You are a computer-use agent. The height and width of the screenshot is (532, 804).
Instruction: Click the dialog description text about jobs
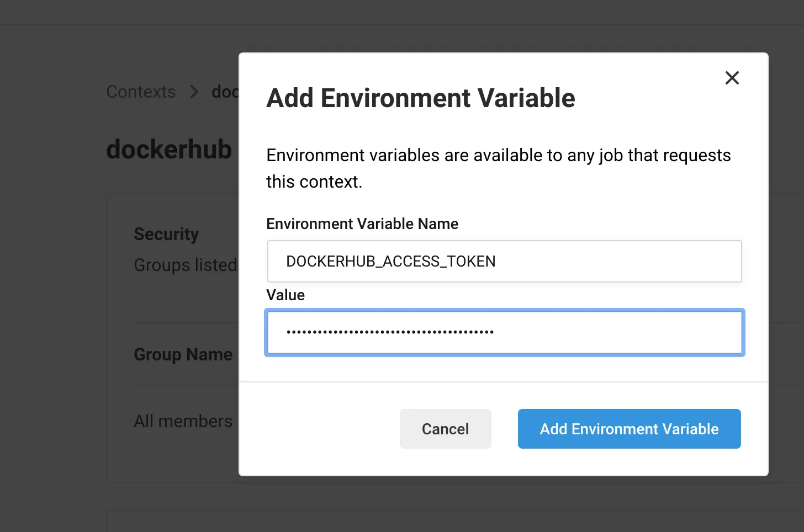pos(498,168)
